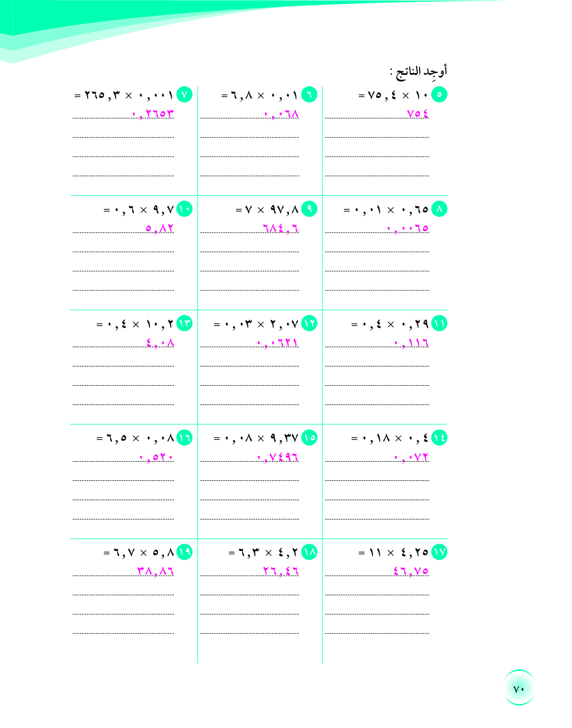Click the equation 265.3 × 0.001

click(124, 95)
